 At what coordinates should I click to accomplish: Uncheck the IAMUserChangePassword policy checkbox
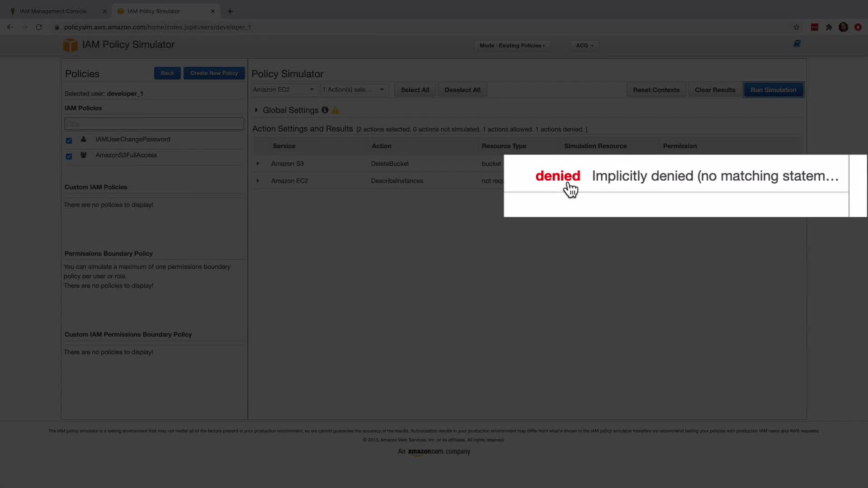(x=69, y=141)
